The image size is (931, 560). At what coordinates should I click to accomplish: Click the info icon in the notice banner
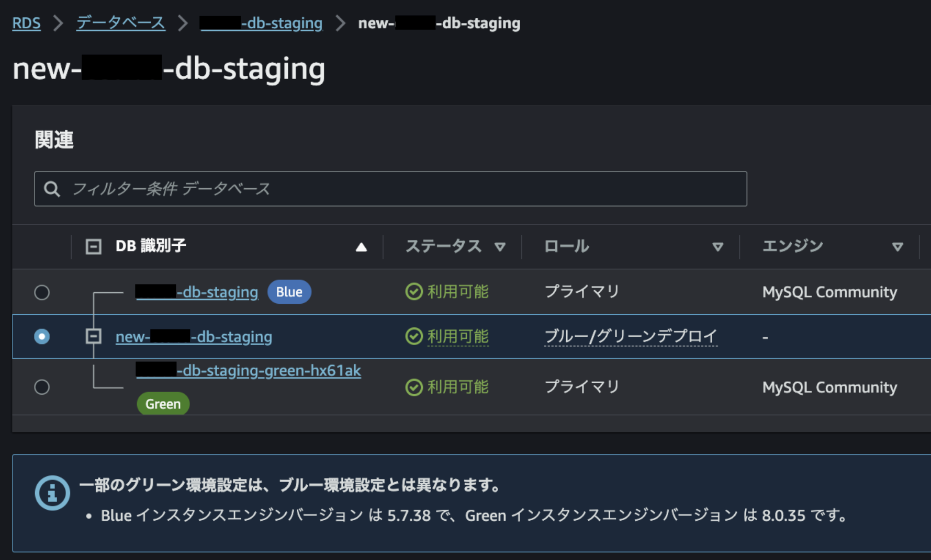(52, 493)
